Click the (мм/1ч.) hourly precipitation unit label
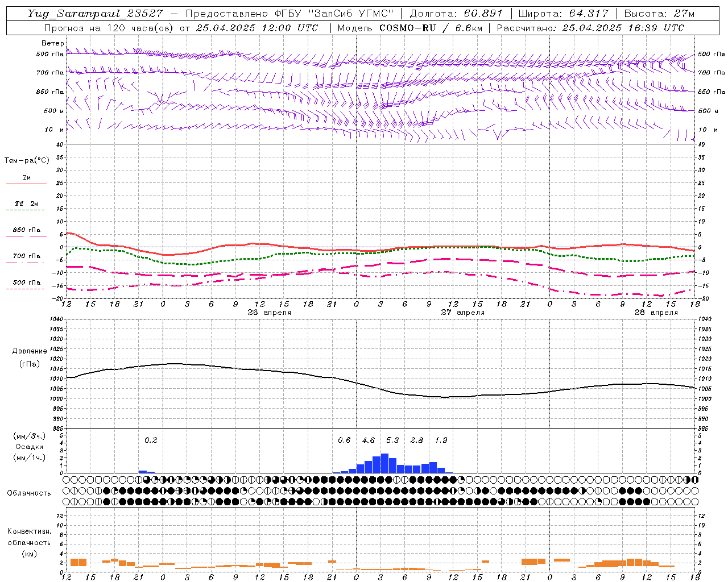728x582 pixels. coord(29,458)
